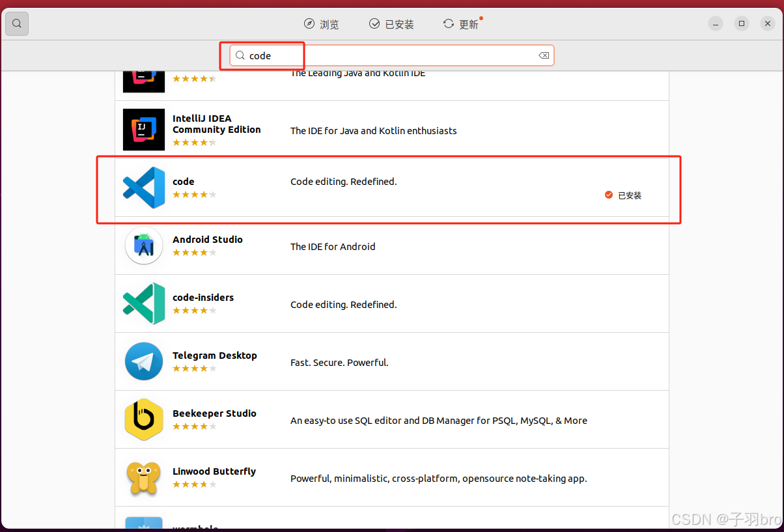Click the 已安装 label in the code row

[630, 195]
